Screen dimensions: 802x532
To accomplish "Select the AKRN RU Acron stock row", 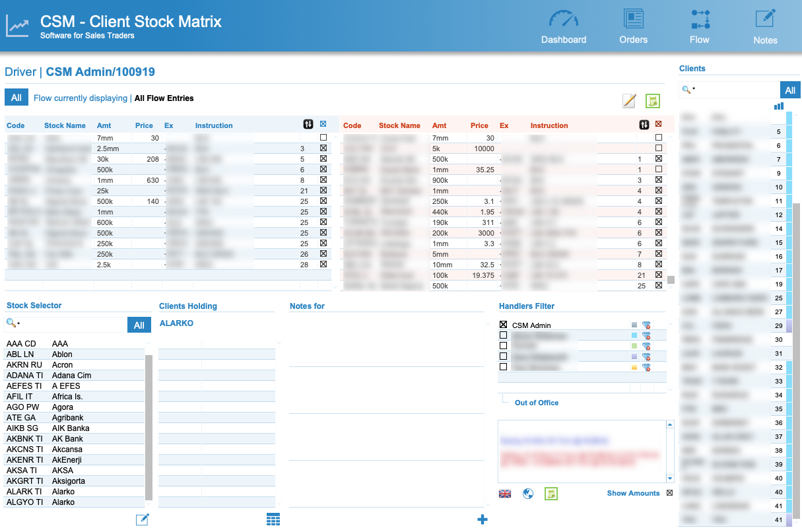I will tap(74, 365).
